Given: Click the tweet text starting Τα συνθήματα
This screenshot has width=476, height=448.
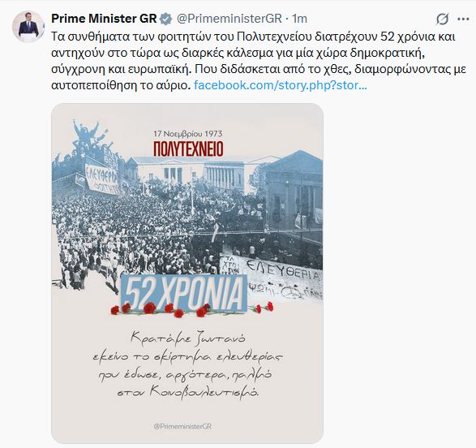Looking at the screenshot, I should (259, 61).
